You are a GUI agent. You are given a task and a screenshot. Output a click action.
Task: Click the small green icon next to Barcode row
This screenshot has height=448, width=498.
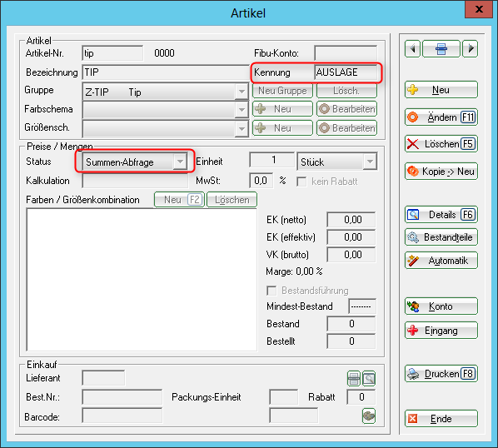click(369, 416)
